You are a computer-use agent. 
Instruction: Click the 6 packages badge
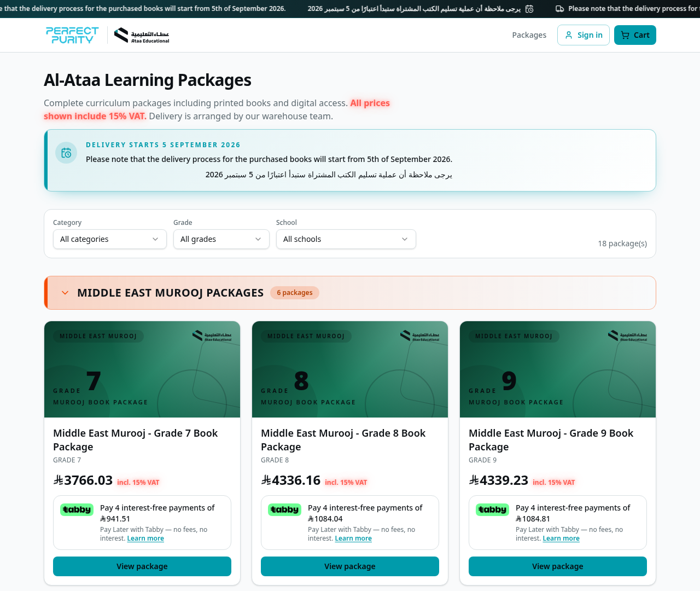click(295, 293)
